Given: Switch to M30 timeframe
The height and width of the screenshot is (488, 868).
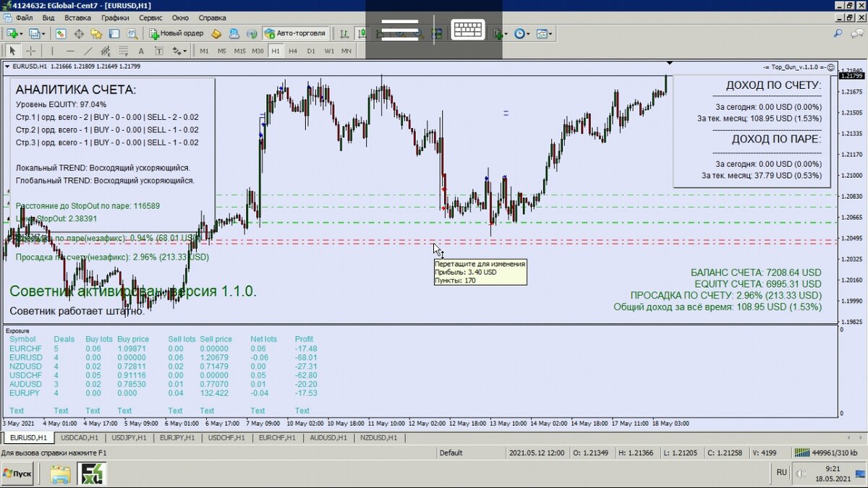Looking at the screenshot, I should [x=258, y=51].
